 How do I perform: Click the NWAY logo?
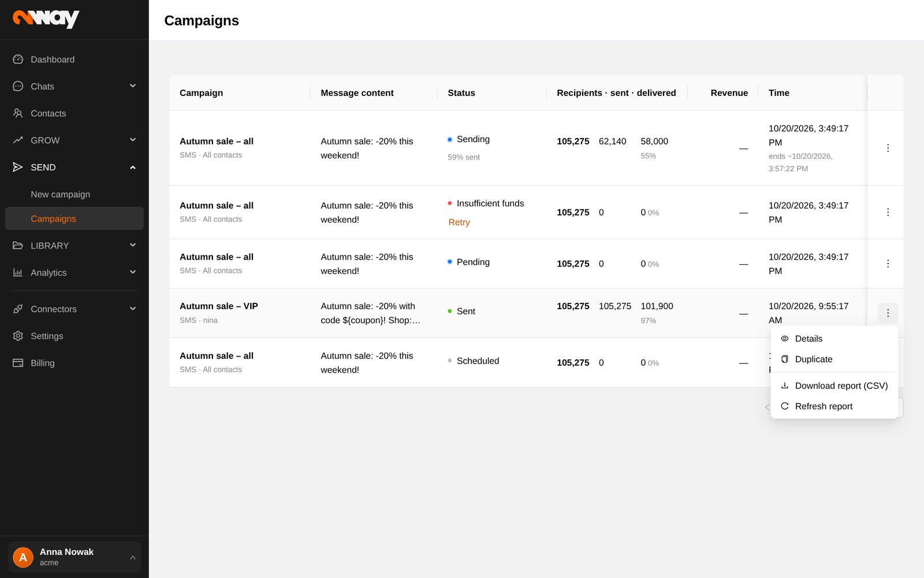(46, 18)
